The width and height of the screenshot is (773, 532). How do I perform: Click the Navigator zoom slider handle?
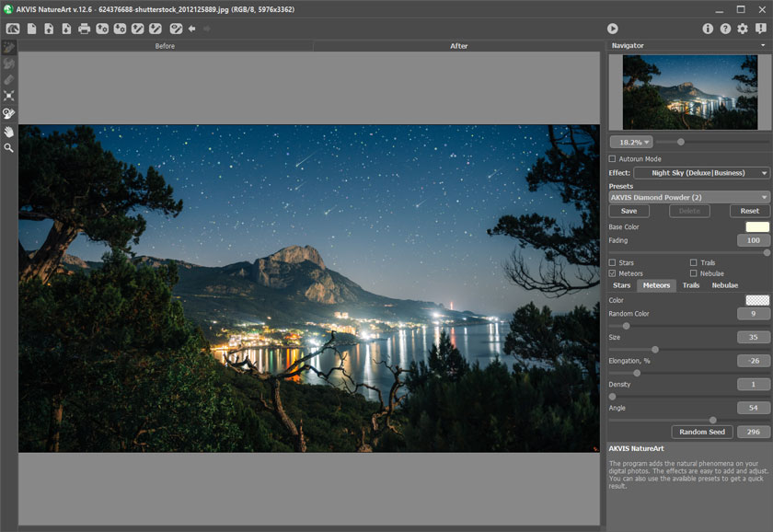click(x=680, y=142)
